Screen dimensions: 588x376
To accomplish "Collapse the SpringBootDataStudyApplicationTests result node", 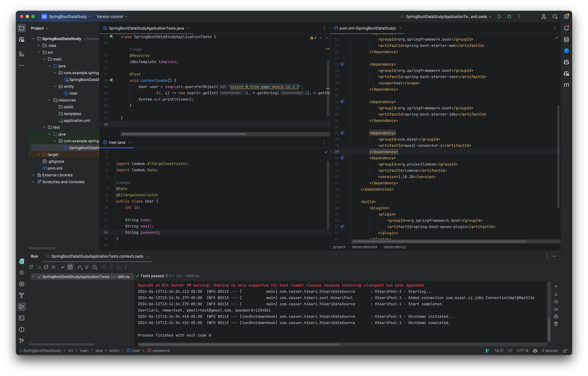I will point(34,277).
